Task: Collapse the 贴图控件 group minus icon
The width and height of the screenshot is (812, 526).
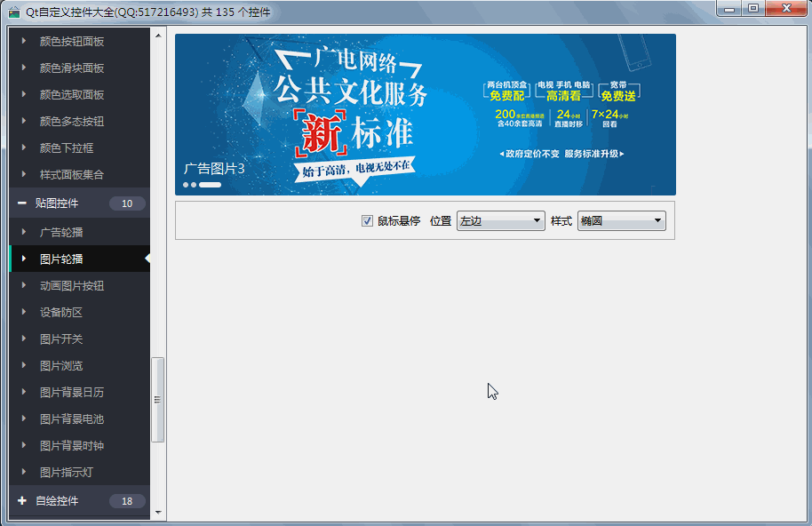Action: coord(21,203)
